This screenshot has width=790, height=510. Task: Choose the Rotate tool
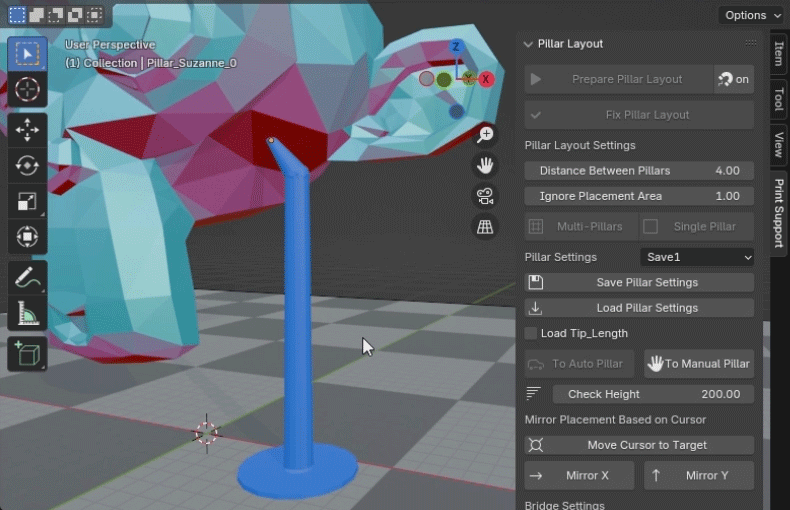27,165
